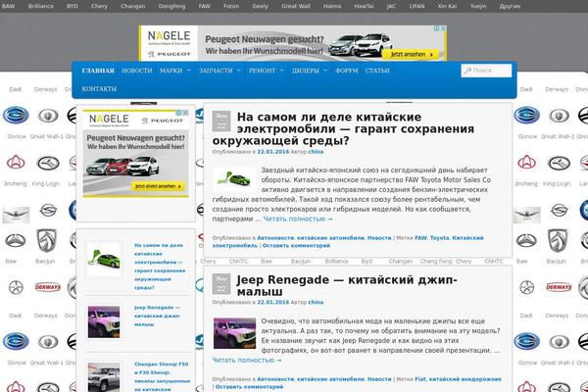Open the Xin Kai brand page

447,6
